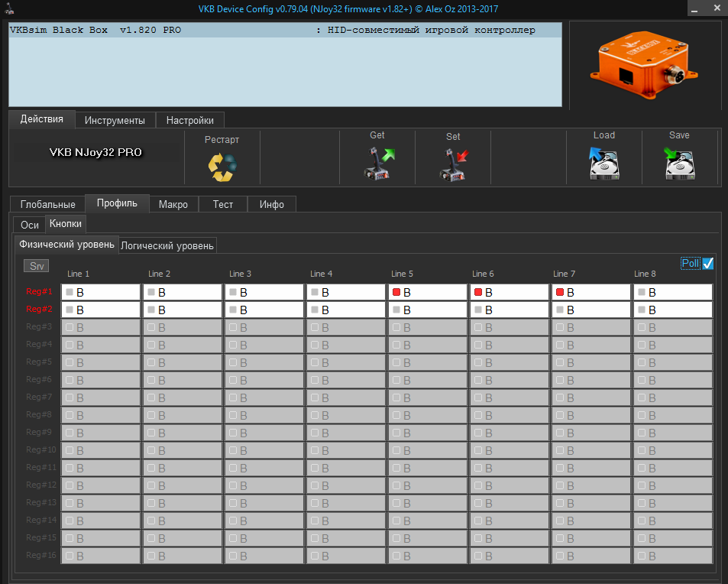Select the Профиль tab
Screen dimensions: 728x584
117,203
